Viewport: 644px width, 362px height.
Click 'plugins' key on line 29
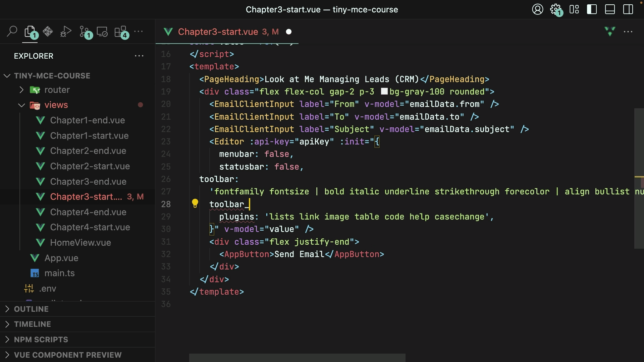[x=236, y=217]
